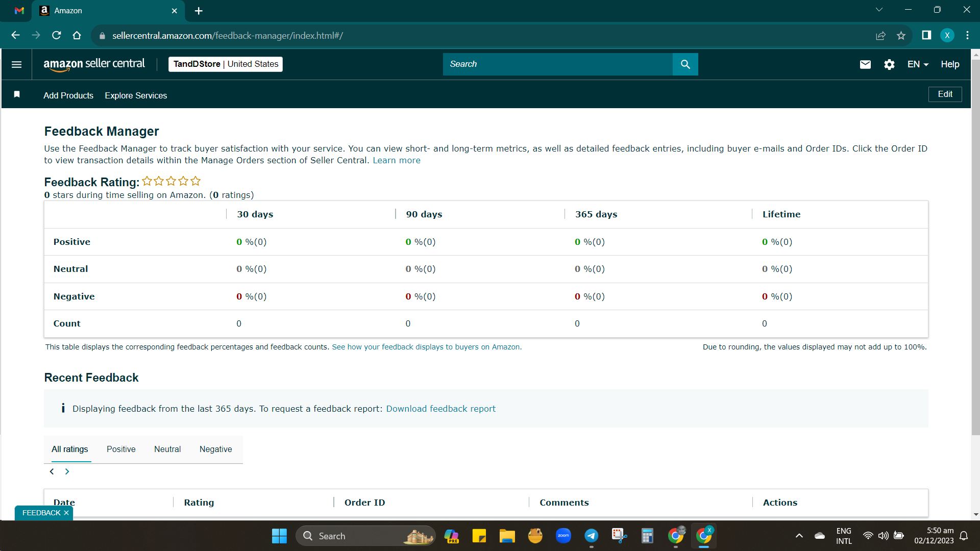Click the 30 days column heading

[255, 214]
